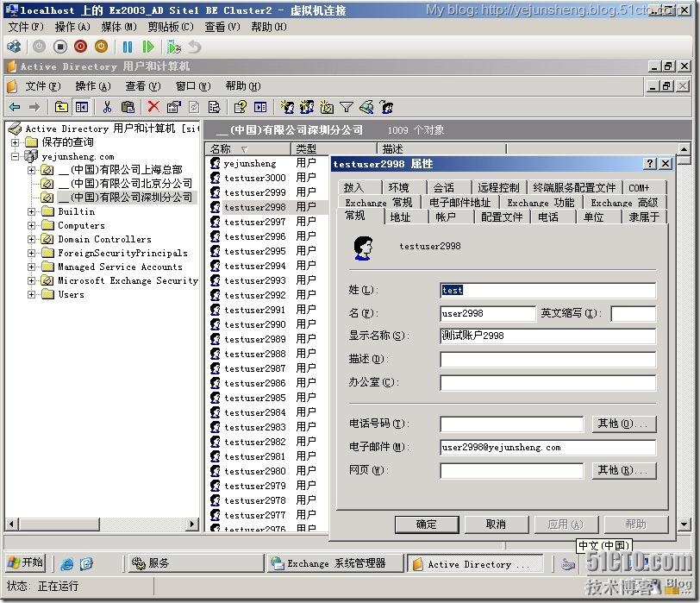Click the VM revert icon
700x603 pixels.
pos(195,47)
